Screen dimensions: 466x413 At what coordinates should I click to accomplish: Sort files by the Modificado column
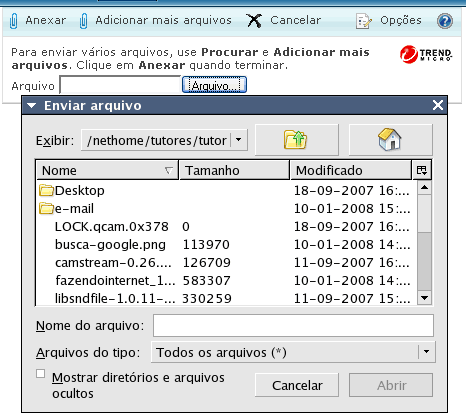pyautogui.click(x=351, y=170)
